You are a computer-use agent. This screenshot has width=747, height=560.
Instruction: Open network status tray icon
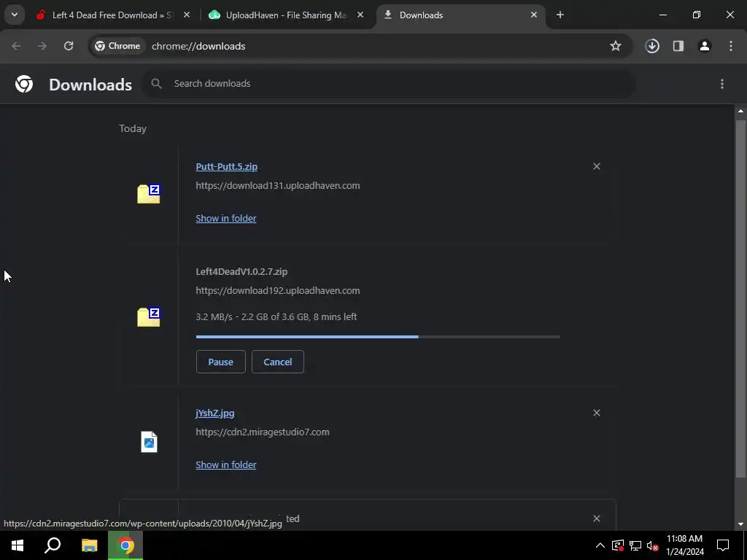point(635,545)
